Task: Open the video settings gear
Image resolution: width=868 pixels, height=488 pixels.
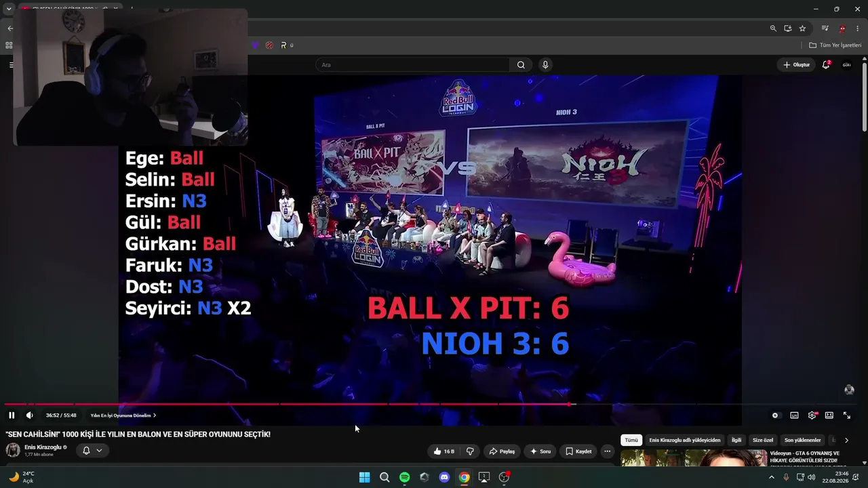Action: click(812, 415)
